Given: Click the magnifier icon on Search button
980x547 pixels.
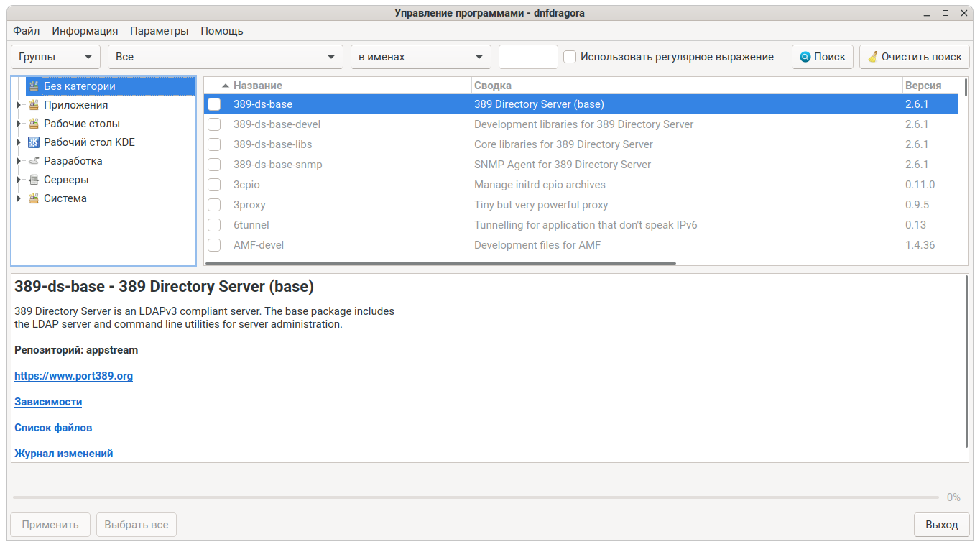Looking at the screenshot, I should pos(805,57).
